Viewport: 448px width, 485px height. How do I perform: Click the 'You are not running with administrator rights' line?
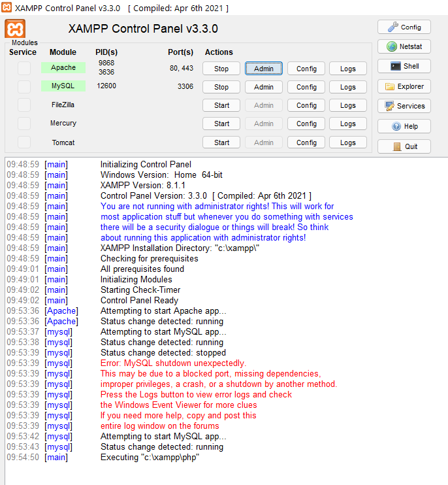coord(217,207)
